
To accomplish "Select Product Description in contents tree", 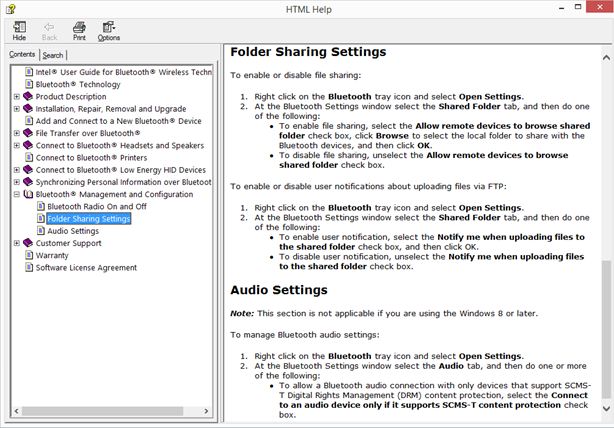I will click(x=71, y=96).
